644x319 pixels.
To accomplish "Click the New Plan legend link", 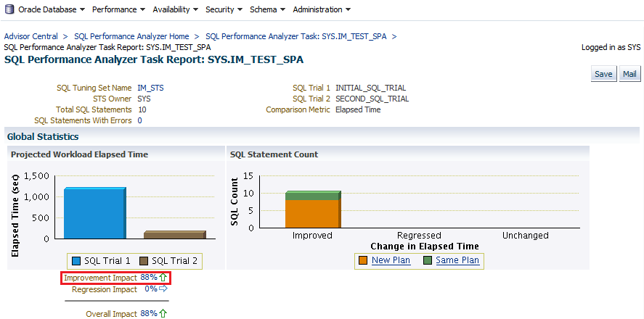I will pyautogui.click(x=391, y=260).
